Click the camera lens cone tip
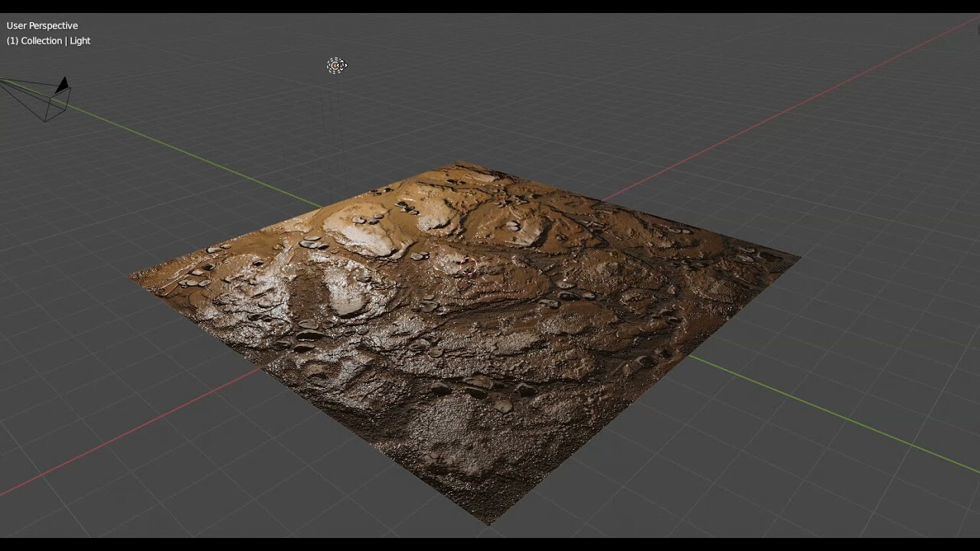This screenshot has width=980, height=551. click(x=4, y=79)
